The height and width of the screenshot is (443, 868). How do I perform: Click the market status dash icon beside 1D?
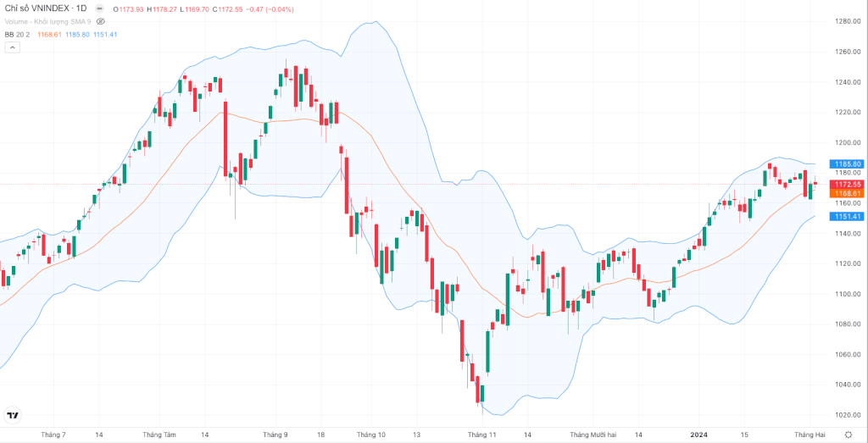pyautogui.click(x=99, y=8)
